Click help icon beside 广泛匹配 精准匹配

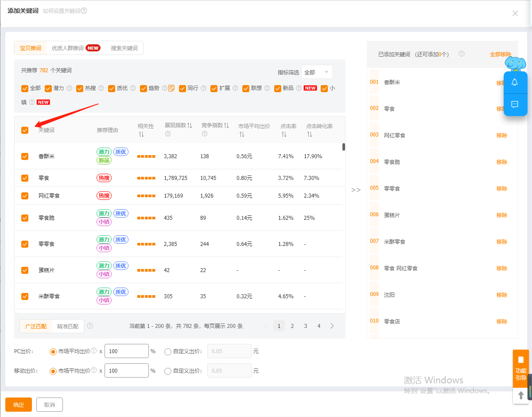pos(90,326)
